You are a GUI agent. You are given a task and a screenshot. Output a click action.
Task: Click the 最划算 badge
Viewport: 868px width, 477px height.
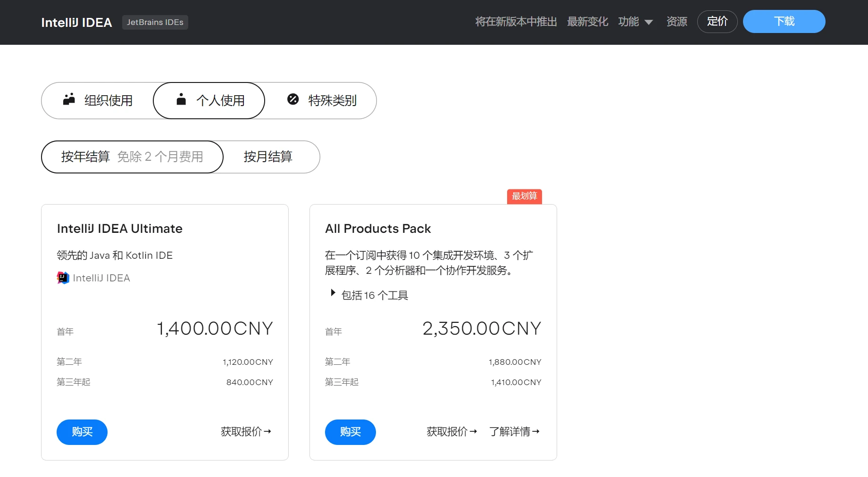pos(525,196)
